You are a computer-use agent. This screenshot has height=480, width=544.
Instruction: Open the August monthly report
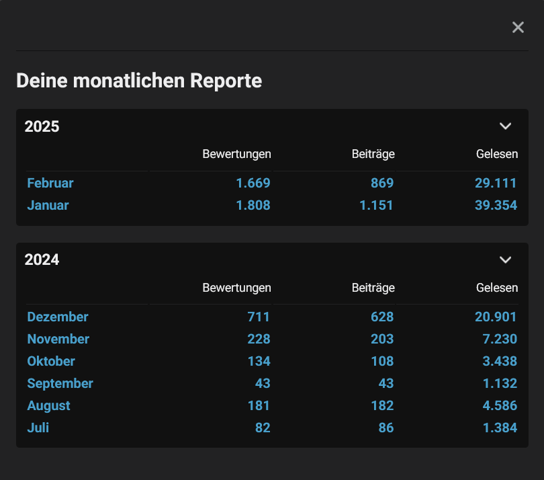point(49,406)
